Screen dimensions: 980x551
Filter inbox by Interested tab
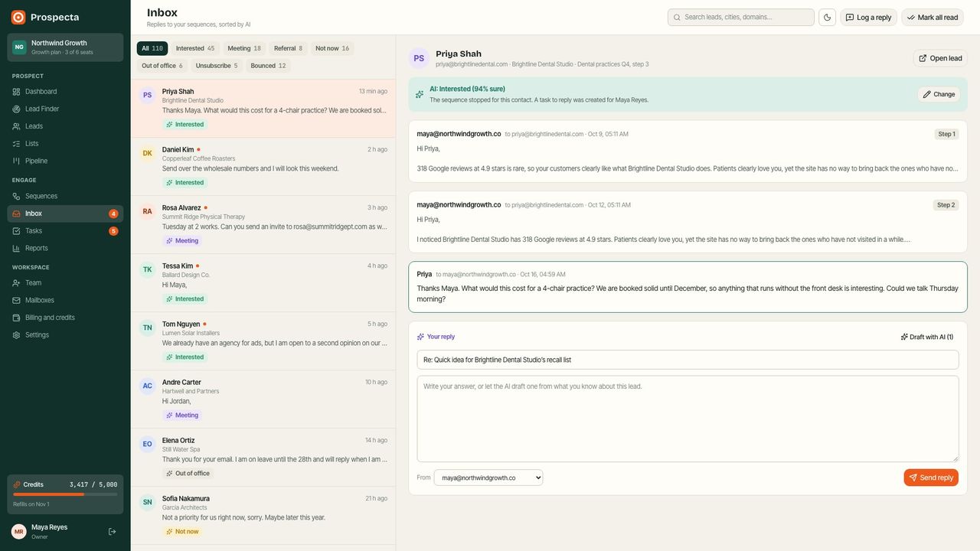coord(195,48)
